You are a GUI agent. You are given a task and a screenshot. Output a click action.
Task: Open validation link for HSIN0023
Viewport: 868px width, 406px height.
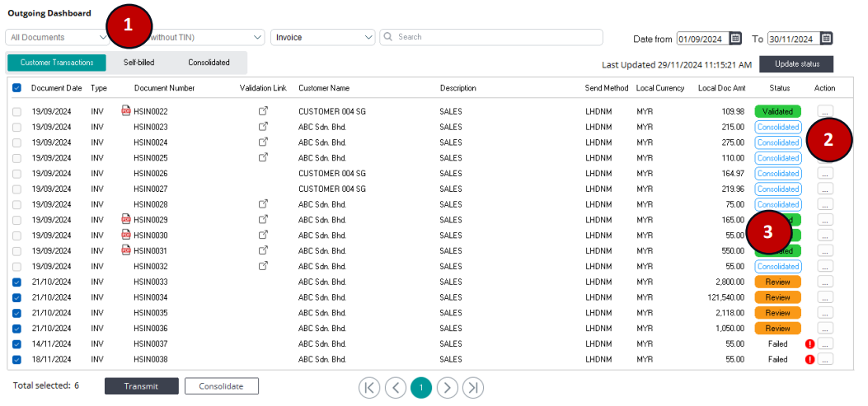263,127
